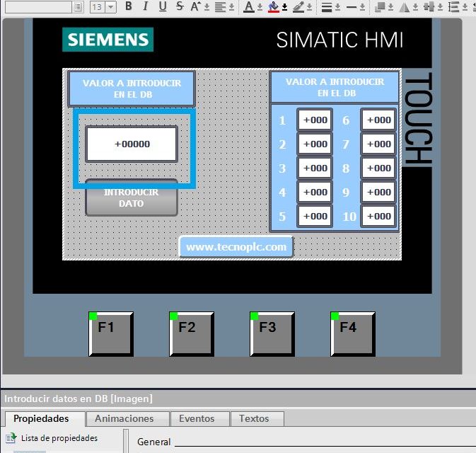Image resolution: width=476 pixels, height=453 pixels.
Task: Select the +000 field beside number 9
Action: coord(378,192)
